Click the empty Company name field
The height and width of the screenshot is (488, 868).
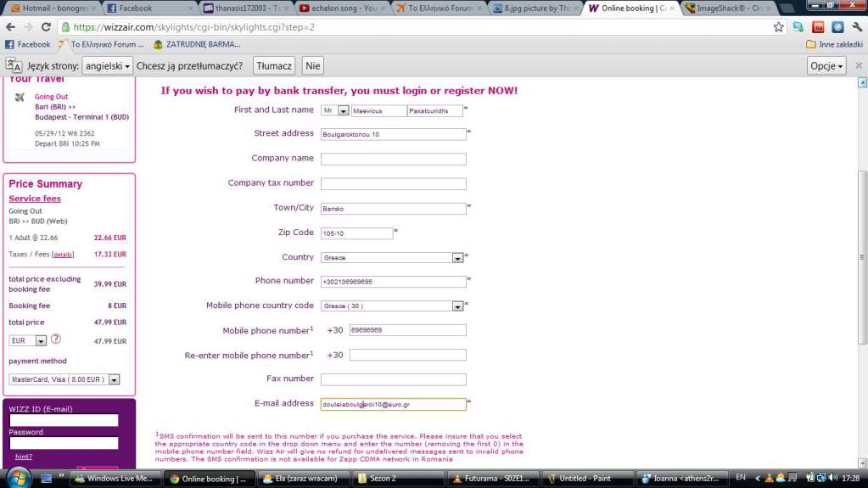coord(394,159)
